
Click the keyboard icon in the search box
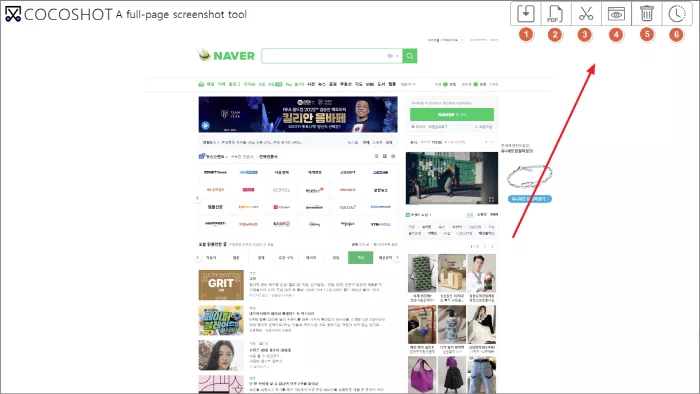390,56
